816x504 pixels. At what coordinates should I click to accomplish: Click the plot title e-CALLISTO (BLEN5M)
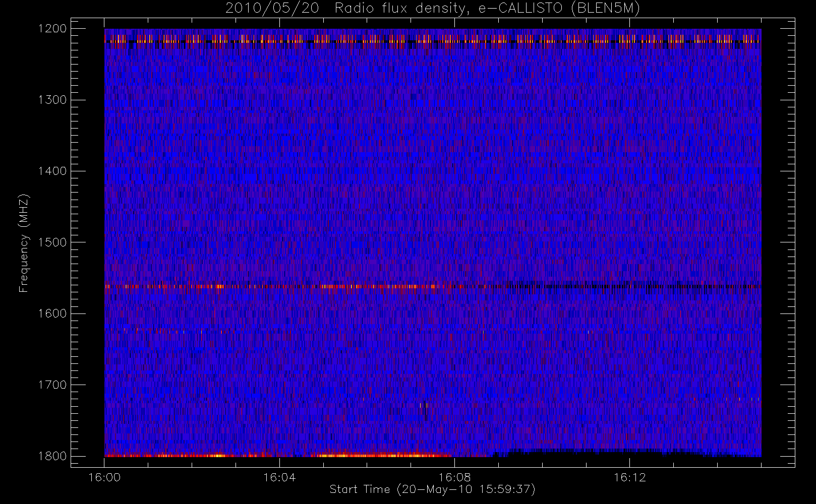coord(559,9)
